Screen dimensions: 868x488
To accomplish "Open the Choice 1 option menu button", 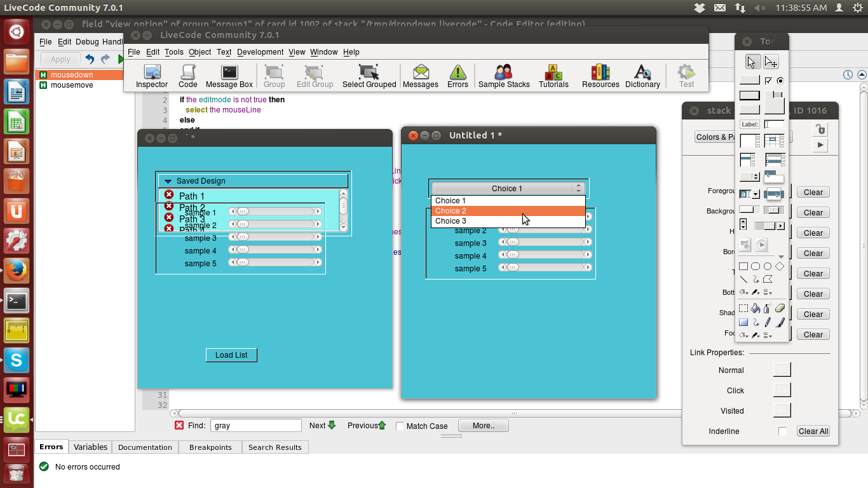I will 507,188.
